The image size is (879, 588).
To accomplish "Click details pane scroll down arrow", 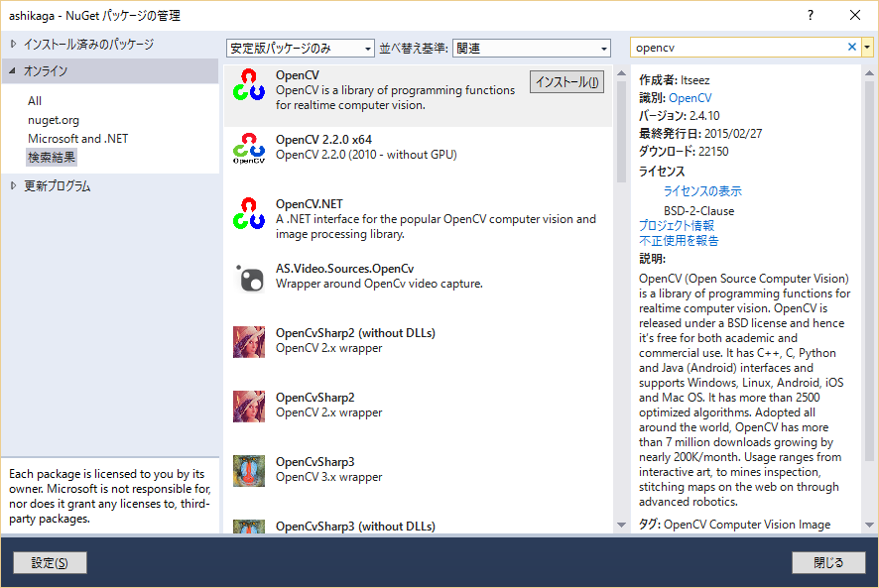I will [x=869, y=526].
